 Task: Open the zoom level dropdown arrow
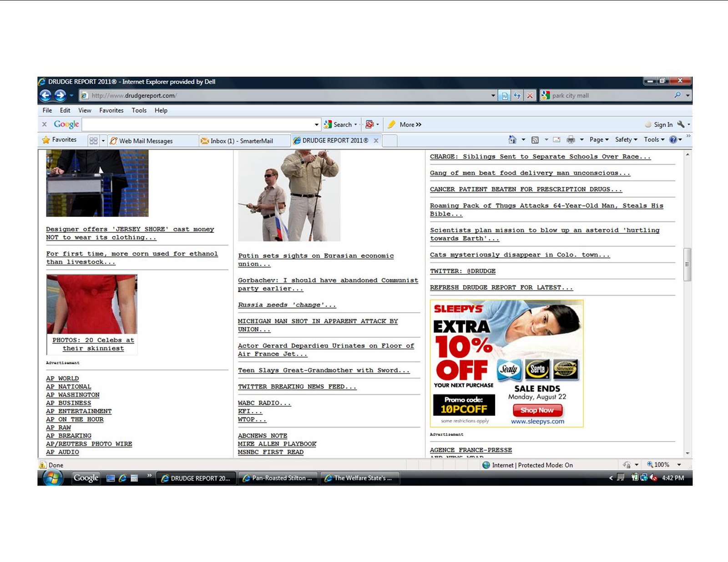click(679, 465)
